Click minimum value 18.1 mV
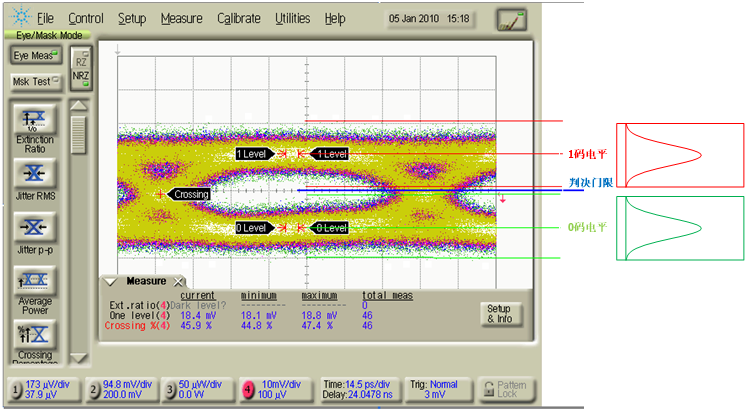748x413 pixels. click(x=259, y=316)
